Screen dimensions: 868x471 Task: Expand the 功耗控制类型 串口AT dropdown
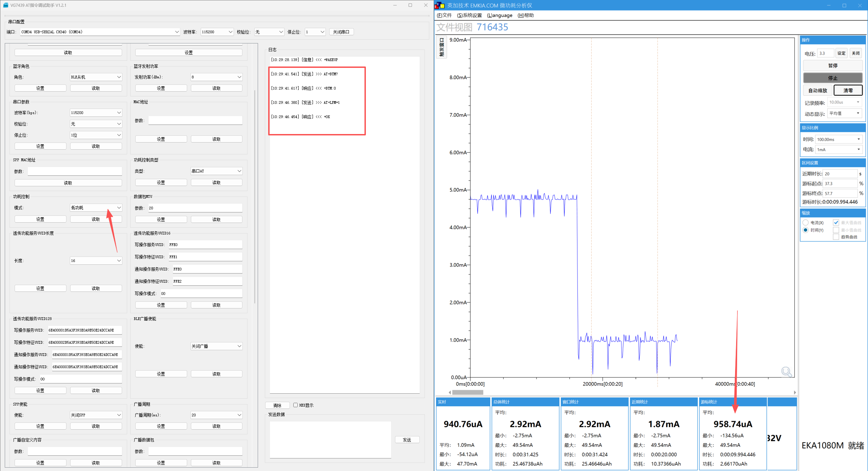[217, 171]
